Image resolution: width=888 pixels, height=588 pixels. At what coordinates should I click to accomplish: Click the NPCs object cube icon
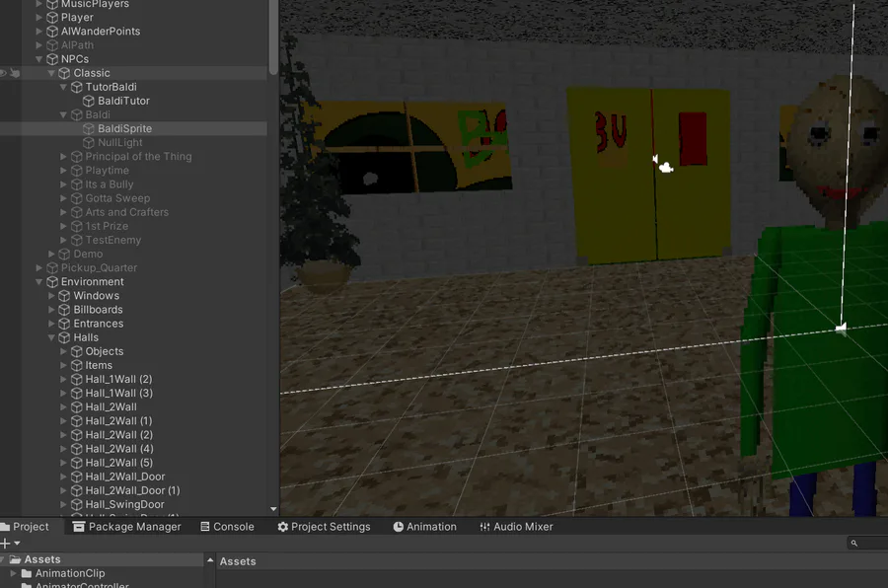click(x=52, y=59)
